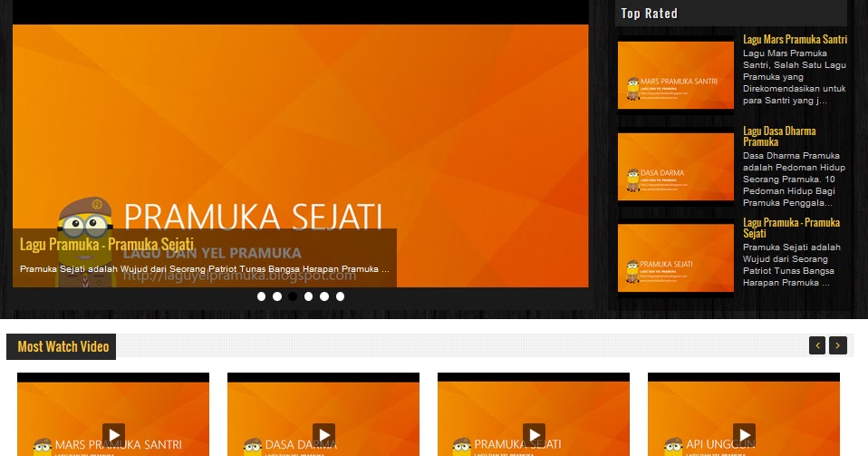Viewport: 868px width, 456px height.
Task: Select the second slider dot
Action: (276, 296)
